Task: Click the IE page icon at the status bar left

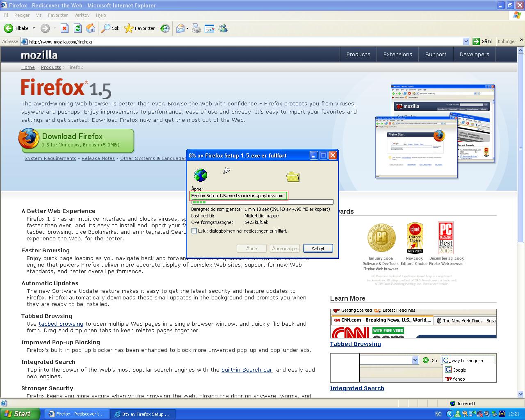Action: [x=4, y=404]
